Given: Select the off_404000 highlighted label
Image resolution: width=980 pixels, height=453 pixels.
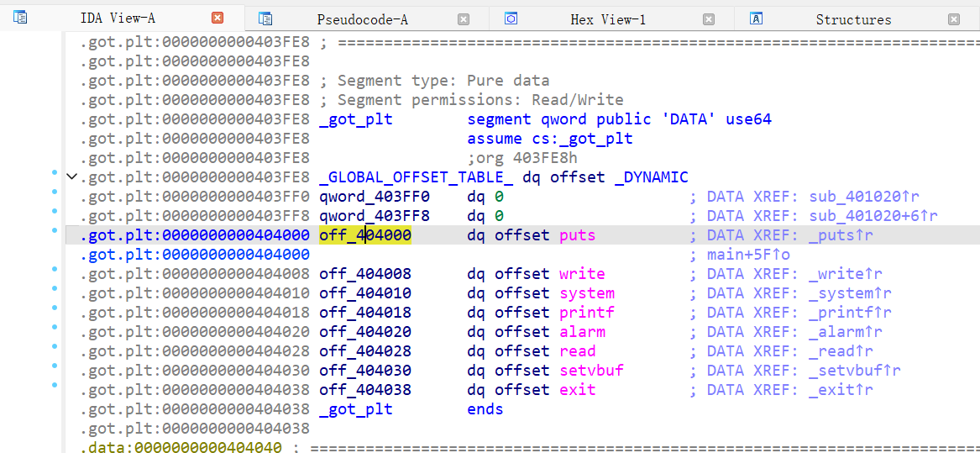Looking at the screenshot, I should [365, 235].
